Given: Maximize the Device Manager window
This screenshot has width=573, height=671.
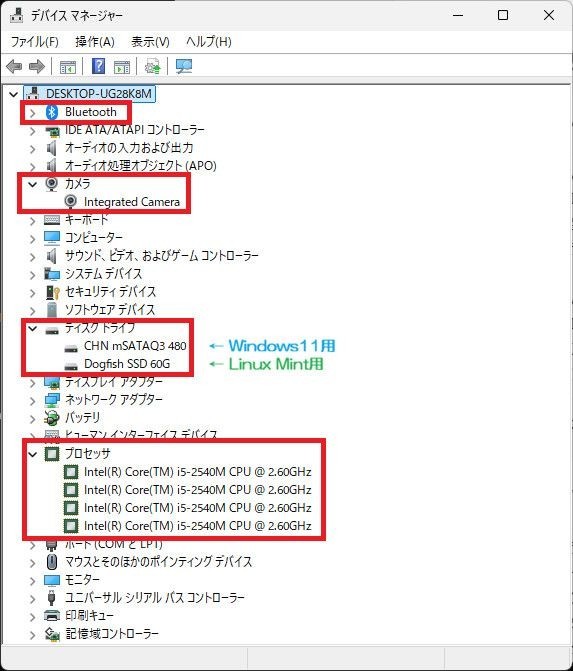Looking at the screenshot, I should click(x=503, y=15).
